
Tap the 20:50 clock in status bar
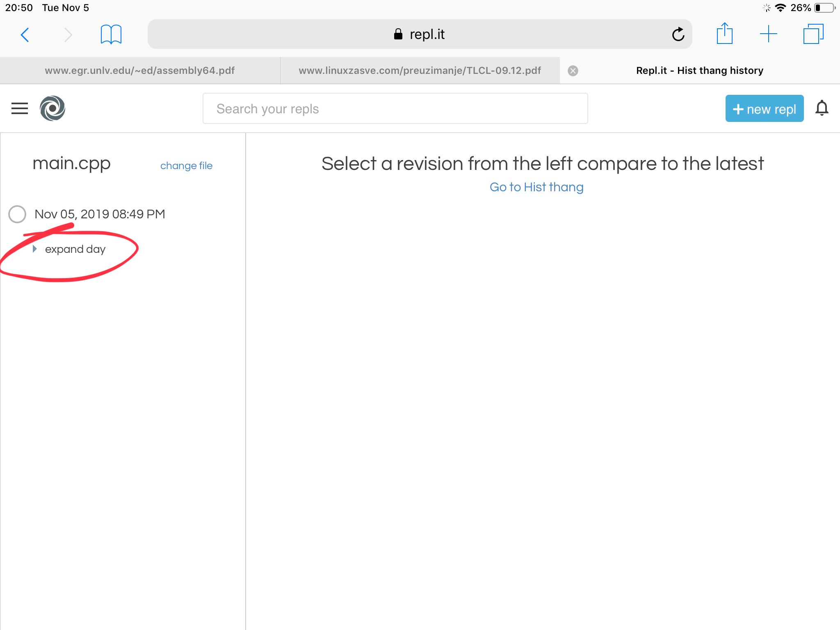(x=19, y=8)
